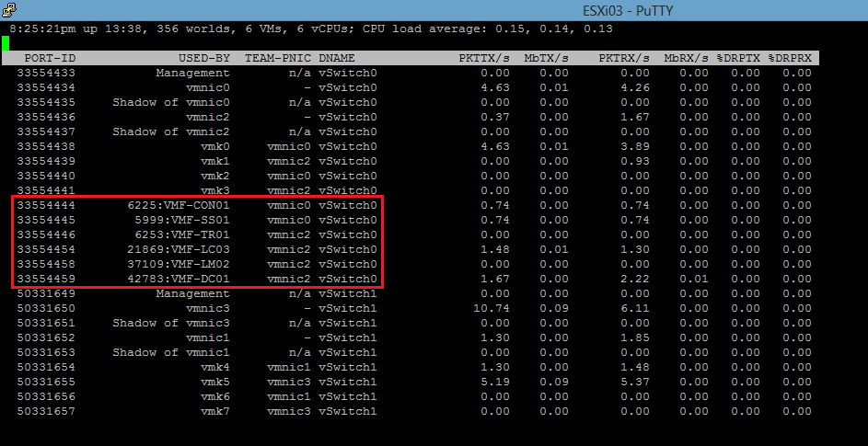Viewport: 868px width, 446px height.
Task: Select the 5999:VMF-SS01 entry
Action: pos(181,220)
